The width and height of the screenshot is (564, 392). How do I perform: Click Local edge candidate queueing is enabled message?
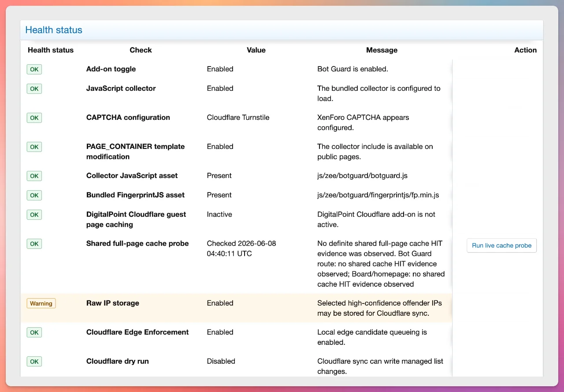372,337
